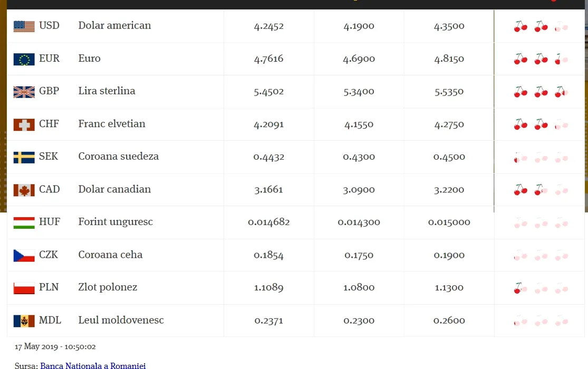Click the second cherry icon in CAD row
Image resolution: width=588 pixels, height=369 pixels.
tap(541, 190)
